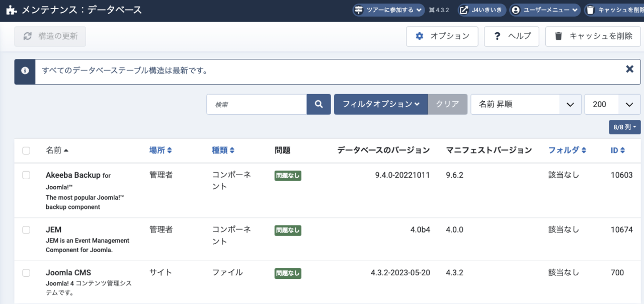Image resolution: width=644 pixels, height=304 pixels.
Task: Click the refresh icon on 構造の更新 button
Action: [x=28, y=36]
